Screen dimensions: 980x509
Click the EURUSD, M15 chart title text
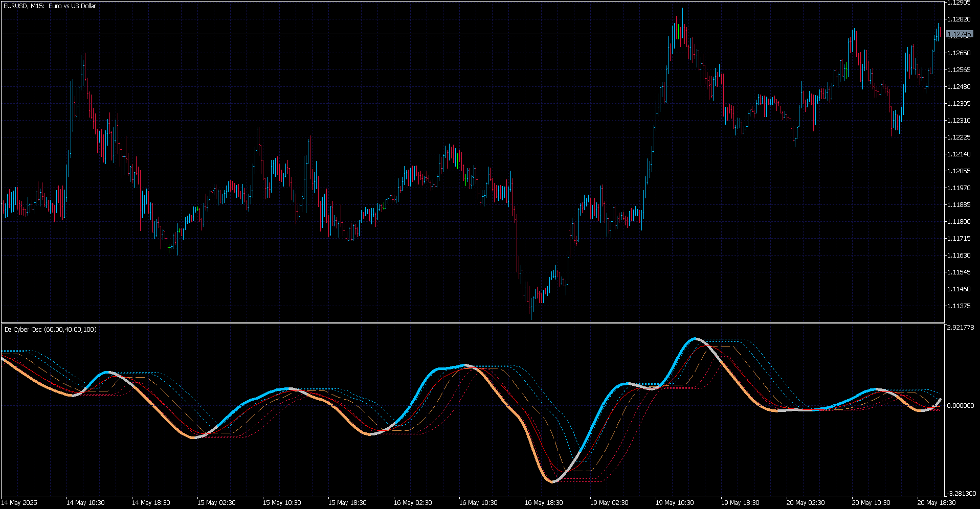coord(50,6)
